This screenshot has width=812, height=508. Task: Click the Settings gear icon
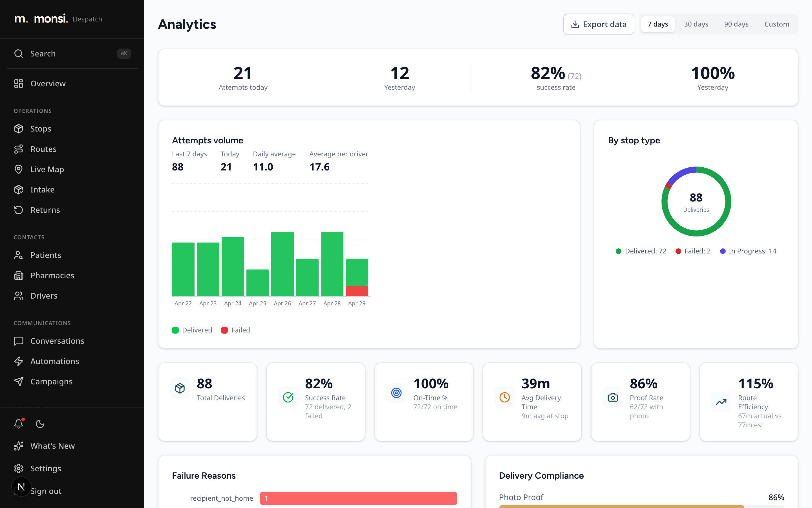click(19, 468)
